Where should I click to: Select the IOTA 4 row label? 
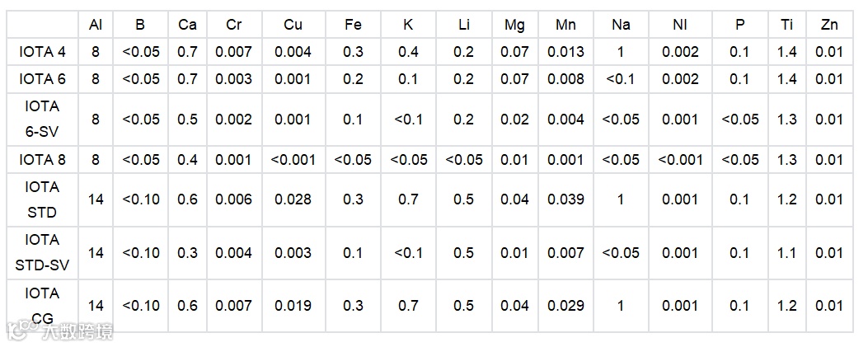point(42,52)
